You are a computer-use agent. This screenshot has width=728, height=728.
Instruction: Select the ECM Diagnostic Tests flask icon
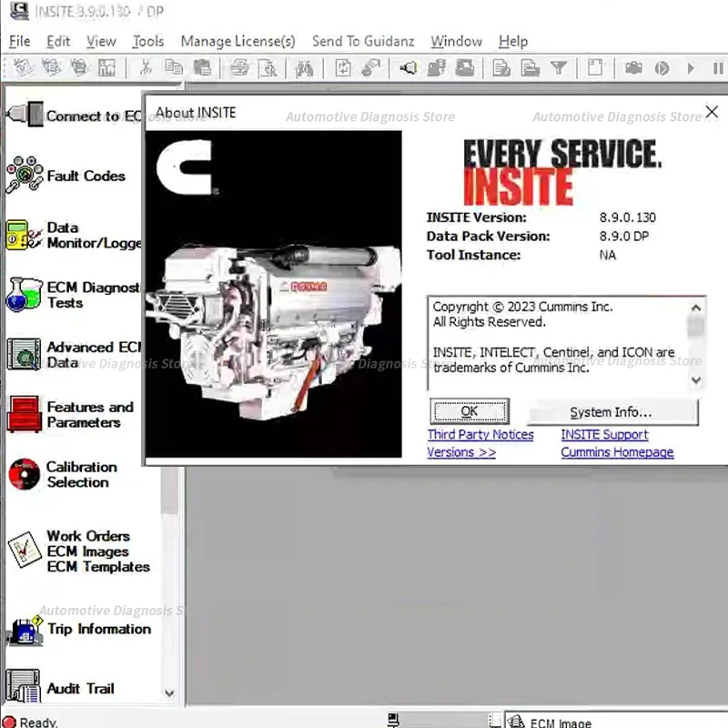(25, 294)
